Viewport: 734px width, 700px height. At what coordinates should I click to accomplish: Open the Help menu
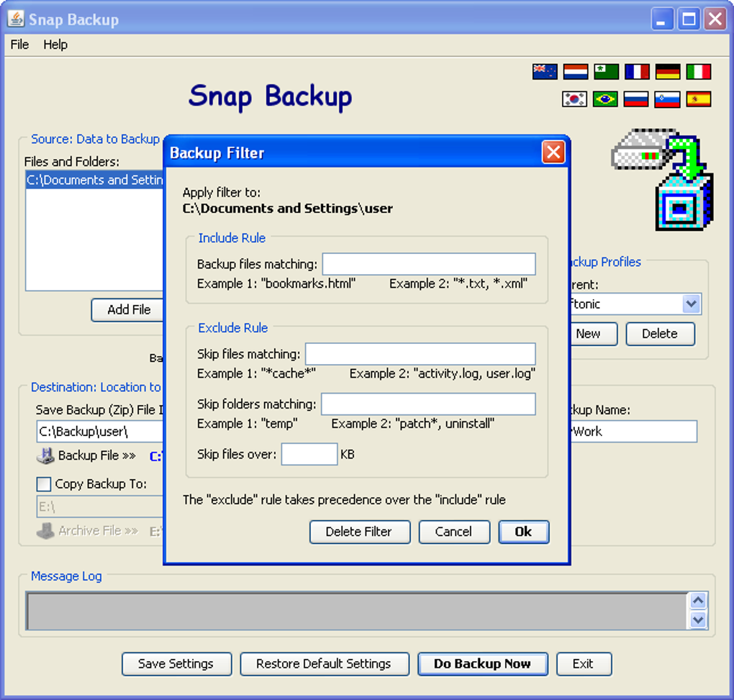pos(55,45)
